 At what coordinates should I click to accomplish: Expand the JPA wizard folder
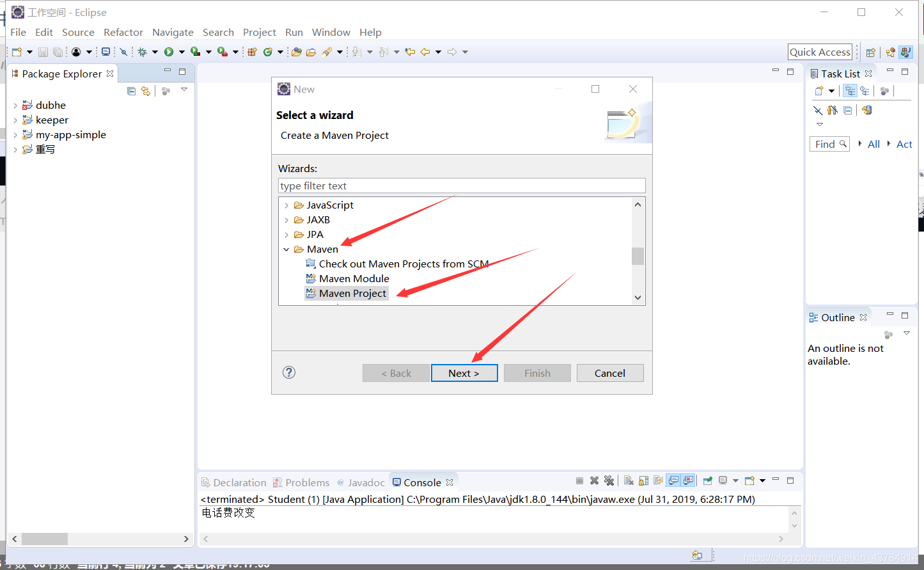[286, 235]
